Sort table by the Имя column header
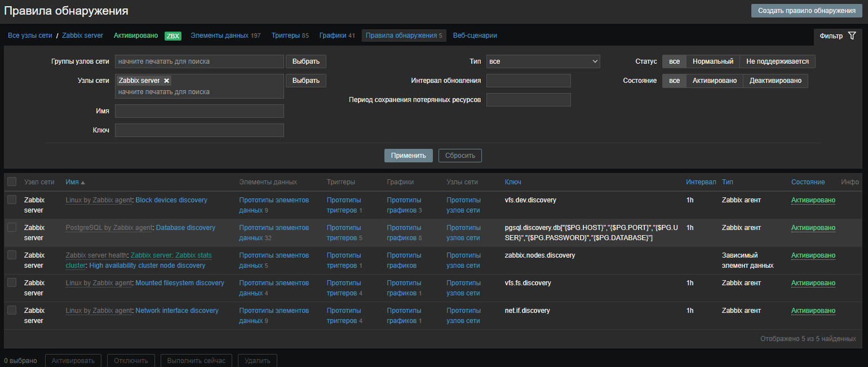Image resolution: width=868 pixels, height=367 pixels. click(x=72, y=182)
